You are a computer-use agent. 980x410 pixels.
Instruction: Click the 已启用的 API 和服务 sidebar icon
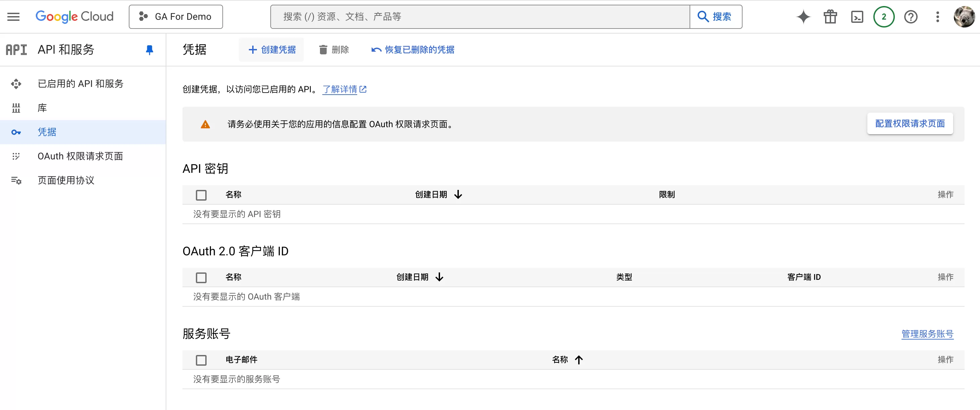(16, 84)
